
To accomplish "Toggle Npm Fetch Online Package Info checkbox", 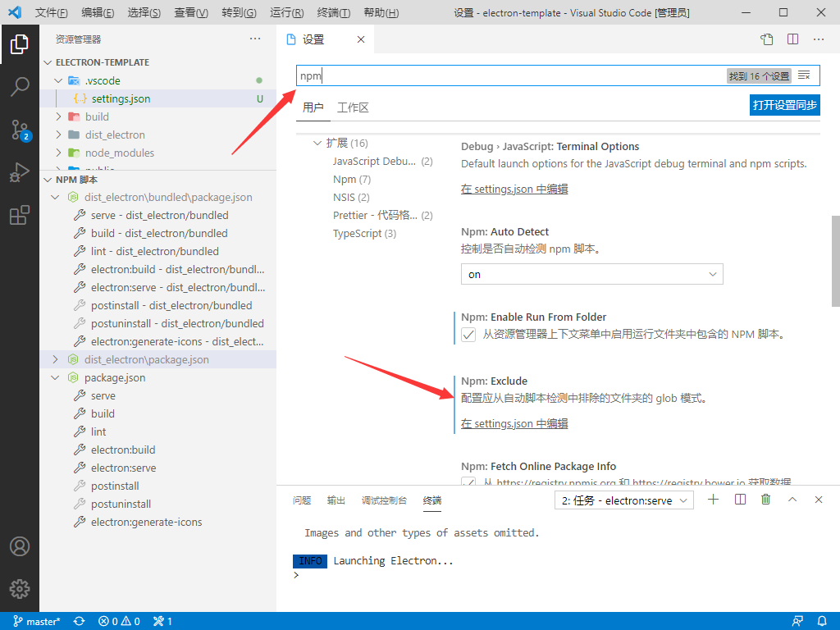I will [x=468, y=481].
